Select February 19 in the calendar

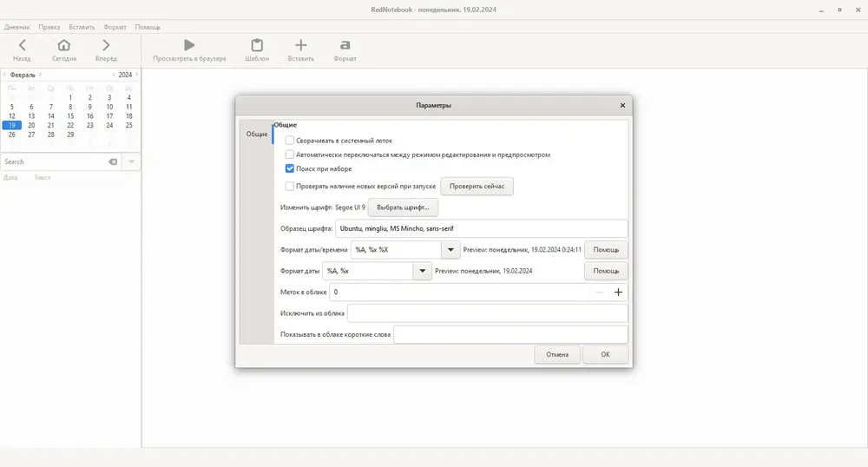(11, 126)
